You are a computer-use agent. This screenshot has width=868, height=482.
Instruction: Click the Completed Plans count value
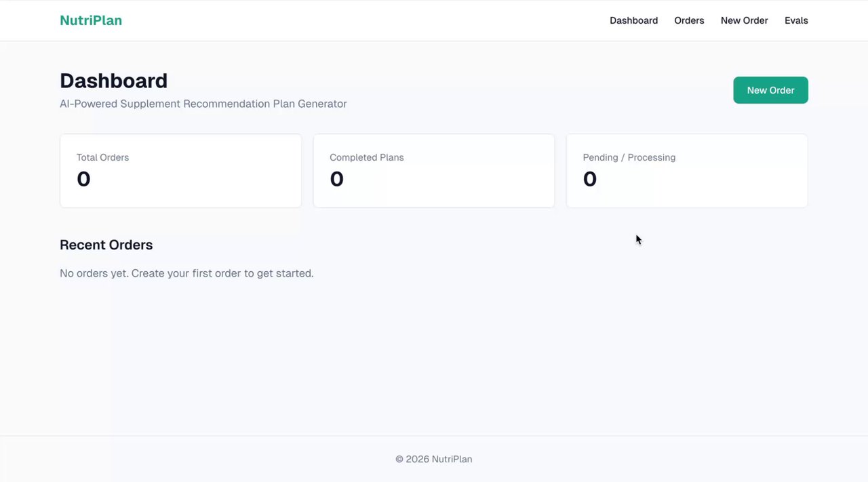coord(336,179)
